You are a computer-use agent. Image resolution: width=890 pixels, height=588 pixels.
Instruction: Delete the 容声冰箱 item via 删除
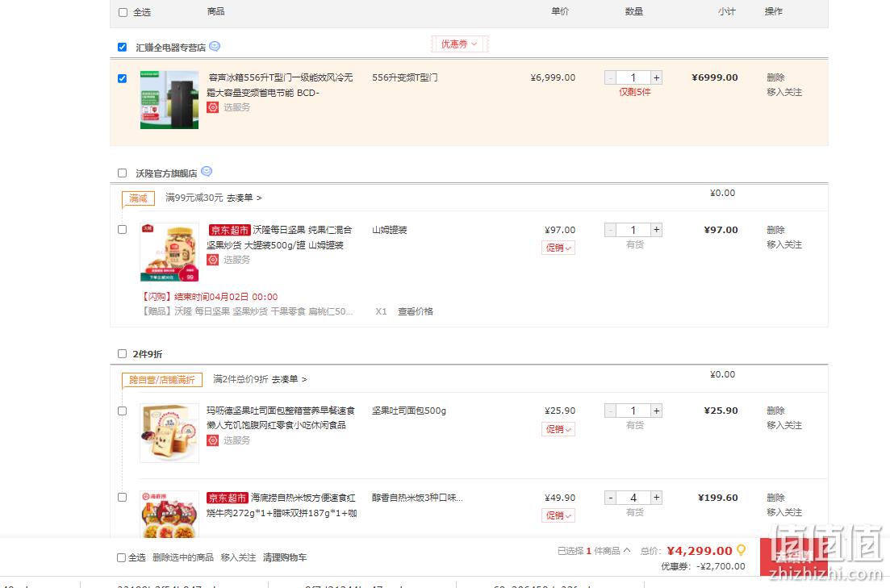(x=775, y=77)
